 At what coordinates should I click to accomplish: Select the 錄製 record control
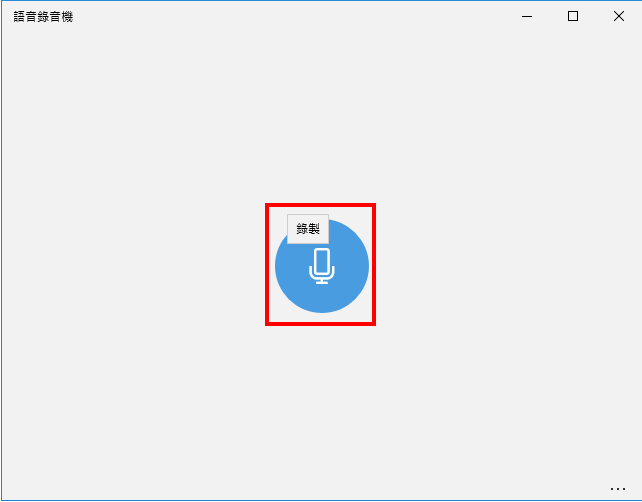click(x=322, y=266)
